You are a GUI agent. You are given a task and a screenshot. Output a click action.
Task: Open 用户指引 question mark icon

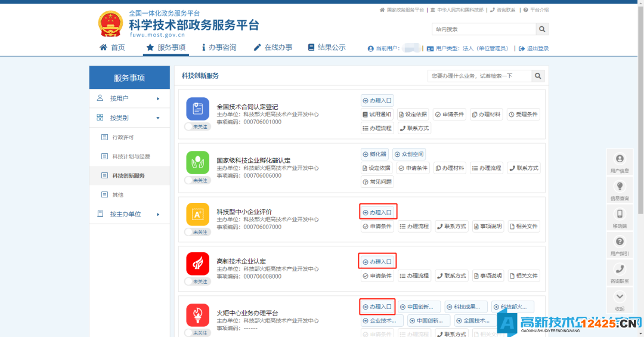(620, 245)
